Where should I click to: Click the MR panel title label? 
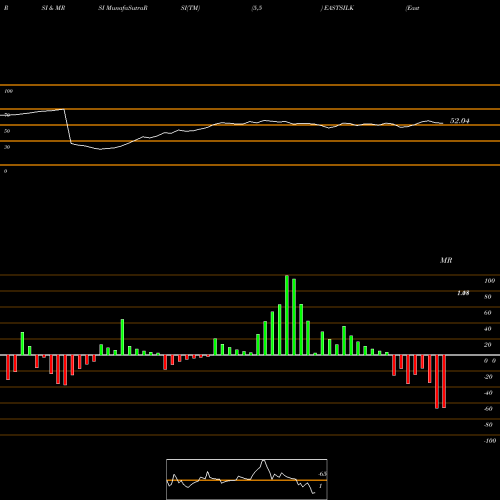pyautogui.click(x=446, y=260)
